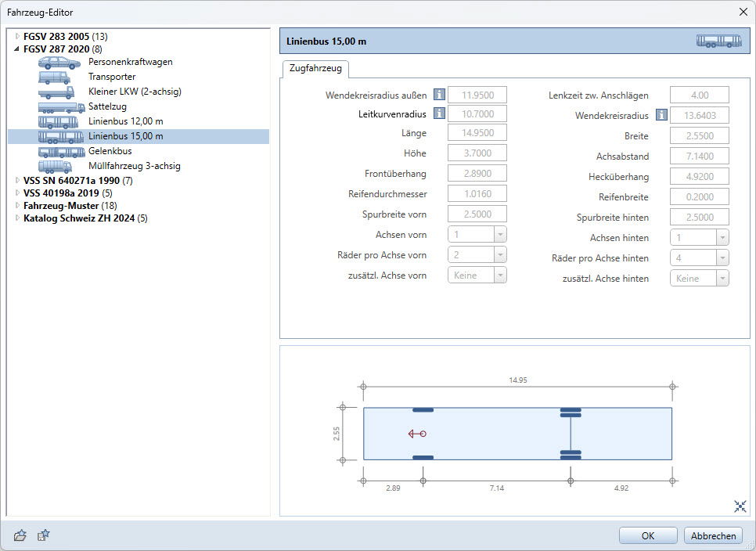Expand the VSS SN 640271a 1990 group
The height and width of the screenshot is (551, 756).
(17, 180)
